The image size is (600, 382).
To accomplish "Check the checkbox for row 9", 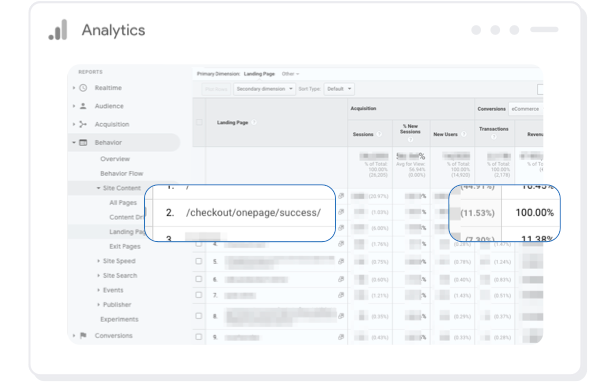I will [199, 337].
